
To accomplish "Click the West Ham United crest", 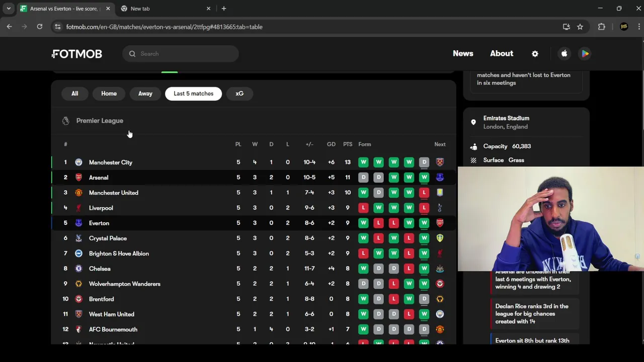I will (78, 314).
